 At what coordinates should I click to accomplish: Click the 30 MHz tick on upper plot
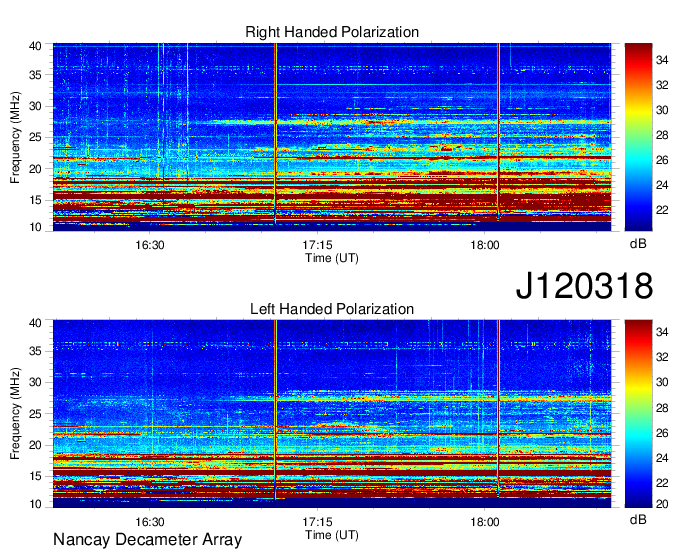click(36, 107)
